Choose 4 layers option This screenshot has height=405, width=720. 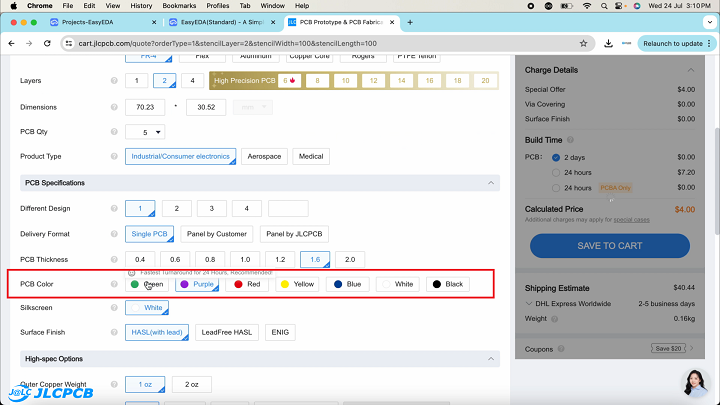[192, 80]
